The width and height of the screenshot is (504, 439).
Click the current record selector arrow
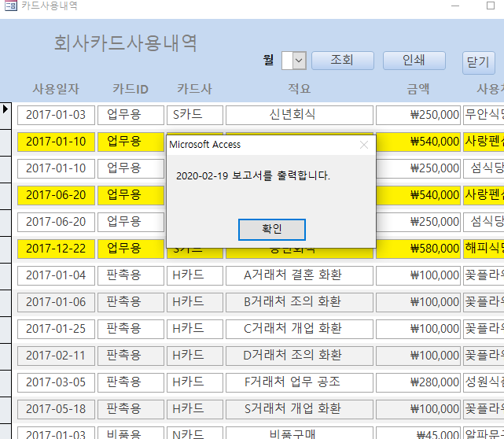click(x=6, y=109)
